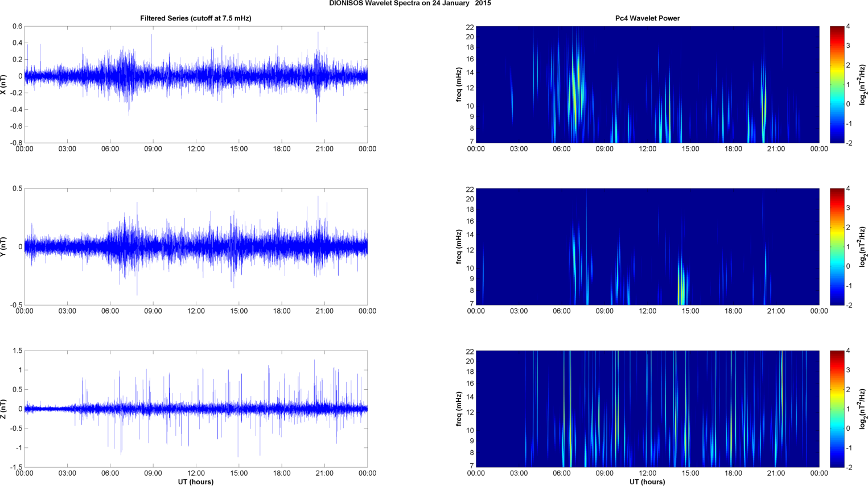Click the '4' tick on the X spectrum colorbar
Viewport: 868px width, 486px height.
point(848,26)
